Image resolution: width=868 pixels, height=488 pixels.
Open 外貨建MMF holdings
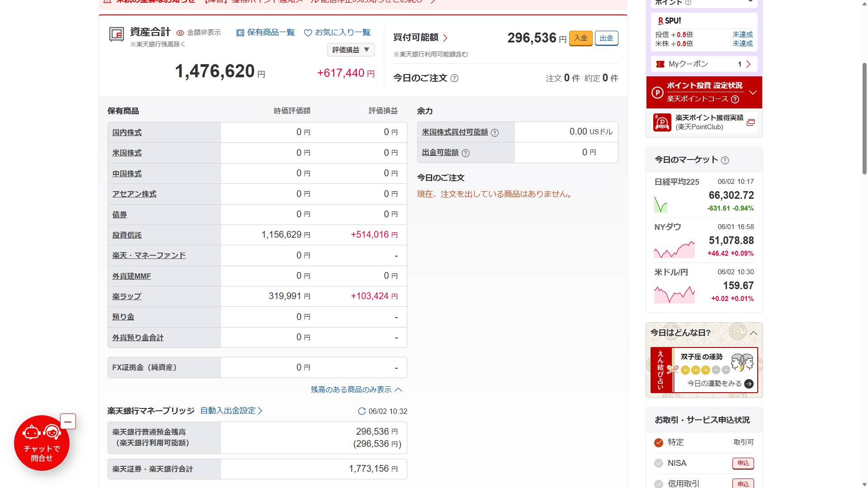click(x=132, y=276)
